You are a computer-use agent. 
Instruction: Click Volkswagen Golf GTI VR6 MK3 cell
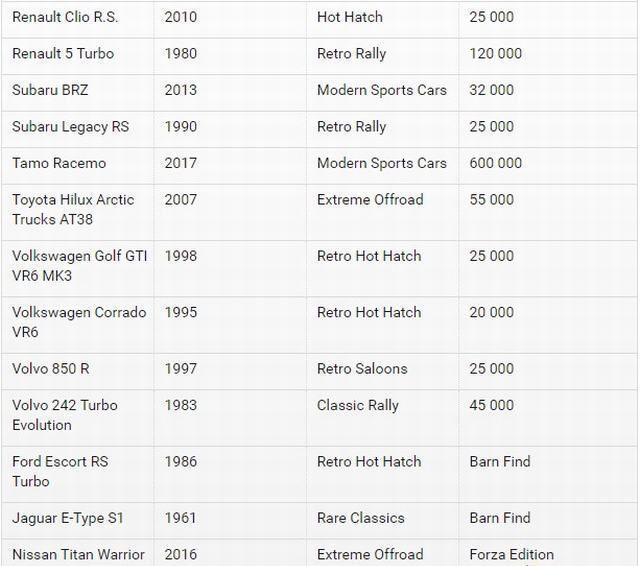[x=79, y=265]
